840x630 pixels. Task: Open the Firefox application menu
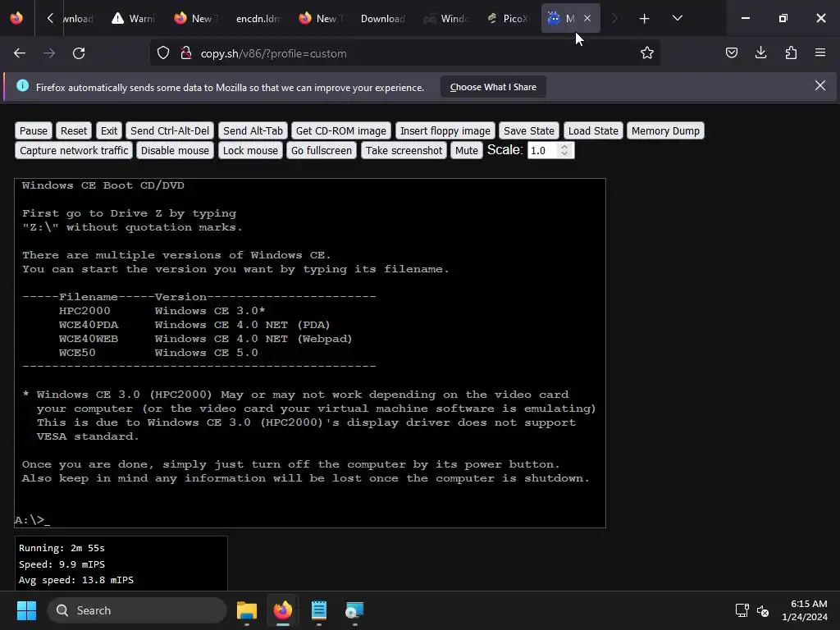(820, 52)
